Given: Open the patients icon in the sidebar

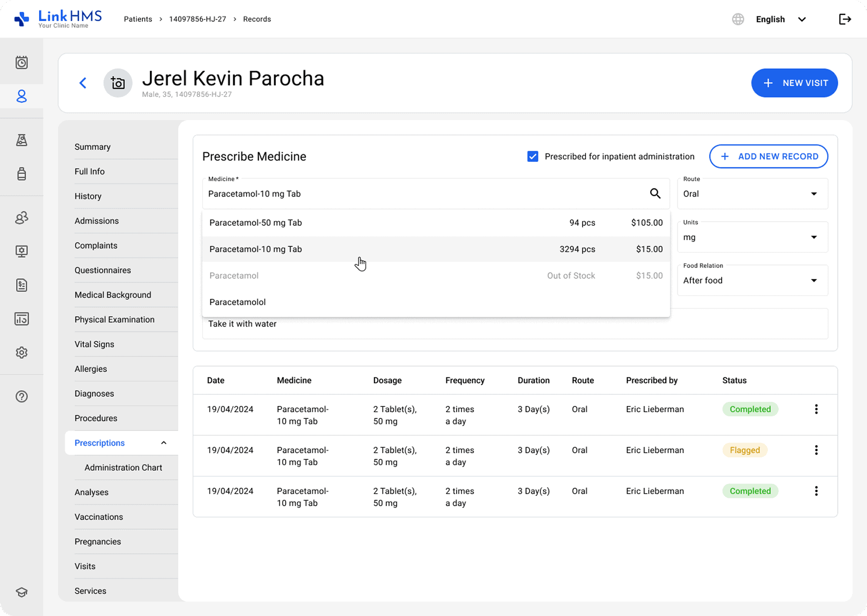Looking at the screenshot, I should [22, 97].
